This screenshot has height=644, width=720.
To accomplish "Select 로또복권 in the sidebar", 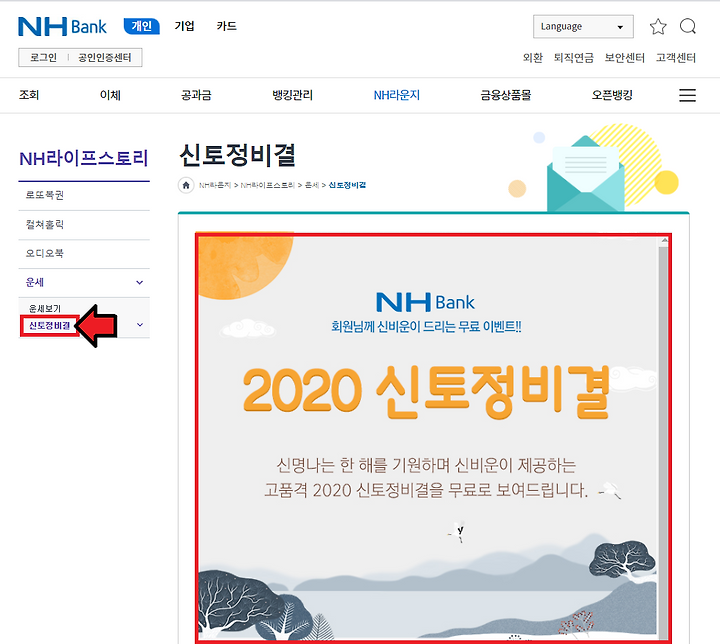I will pyautogui.click(x=84, y=195).
